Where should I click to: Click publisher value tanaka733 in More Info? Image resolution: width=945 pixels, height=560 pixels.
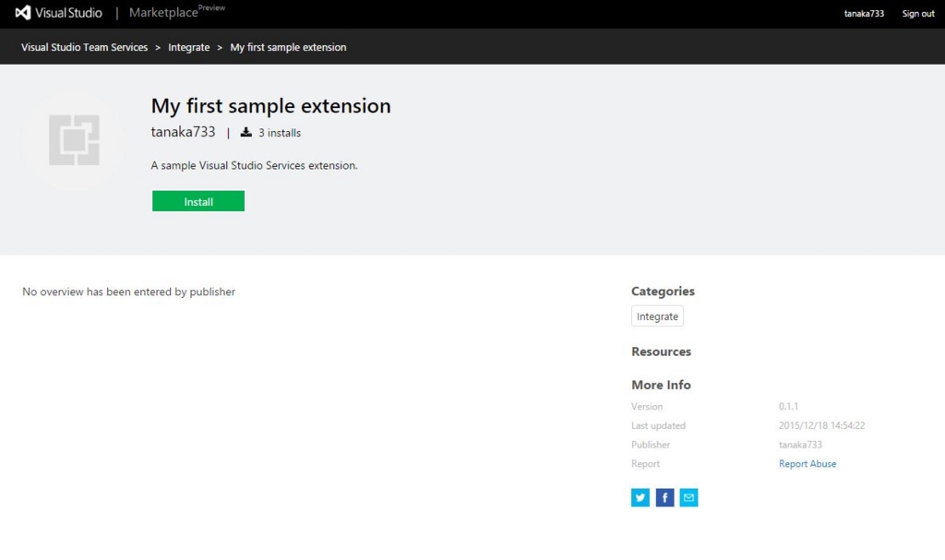point(800,445)
